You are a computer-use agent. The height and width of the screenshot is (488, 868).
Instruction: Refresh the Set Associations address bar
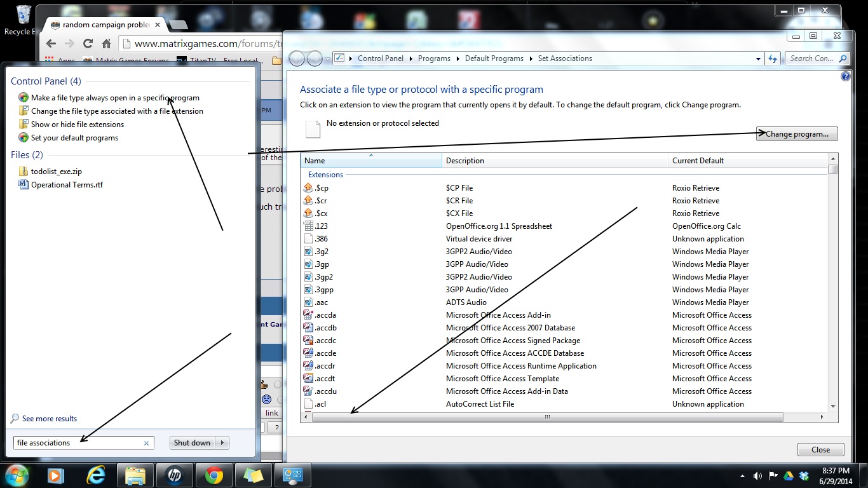click(x=773, y=58)
